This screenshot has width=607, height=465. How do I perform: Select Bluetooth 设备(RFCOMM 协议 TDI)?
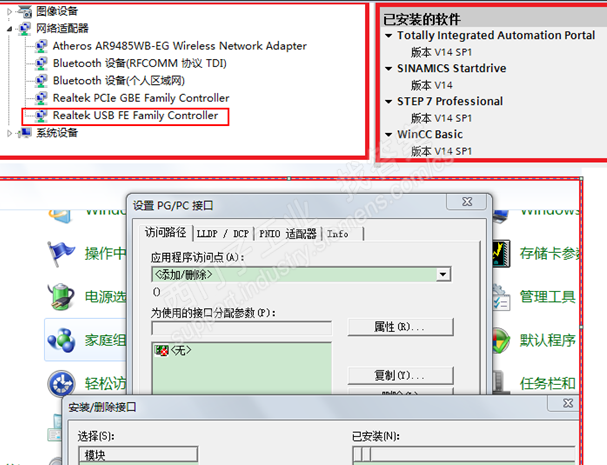pos(140,63)
